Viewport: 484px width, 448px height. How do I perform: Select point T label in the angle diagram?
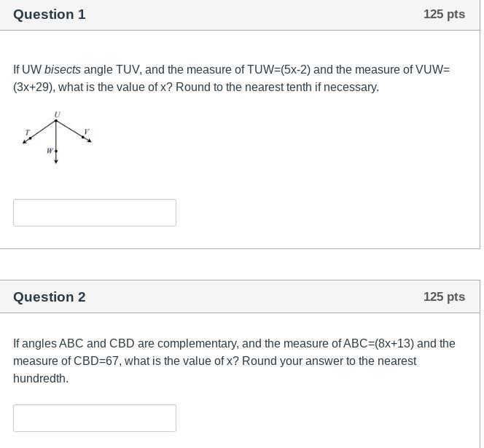tap(28, 133)
